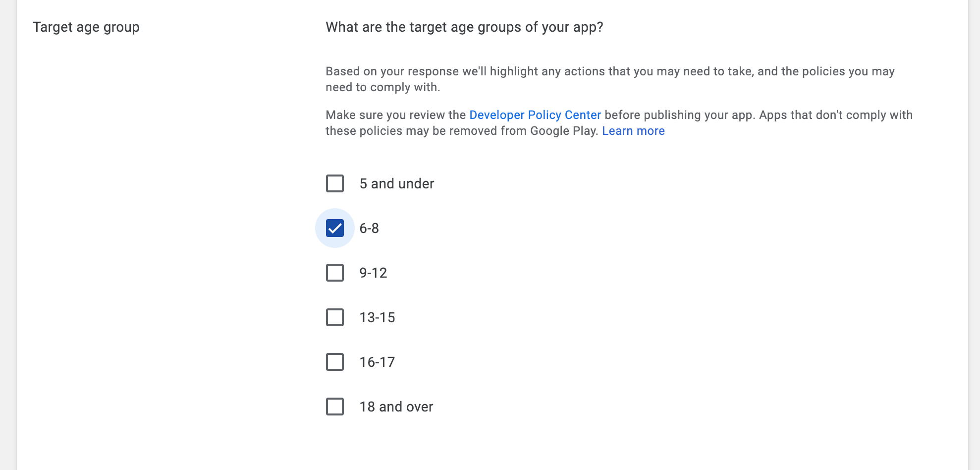Follow the "Learn more" link
The image size is (980, 470).
click(633, 131)
